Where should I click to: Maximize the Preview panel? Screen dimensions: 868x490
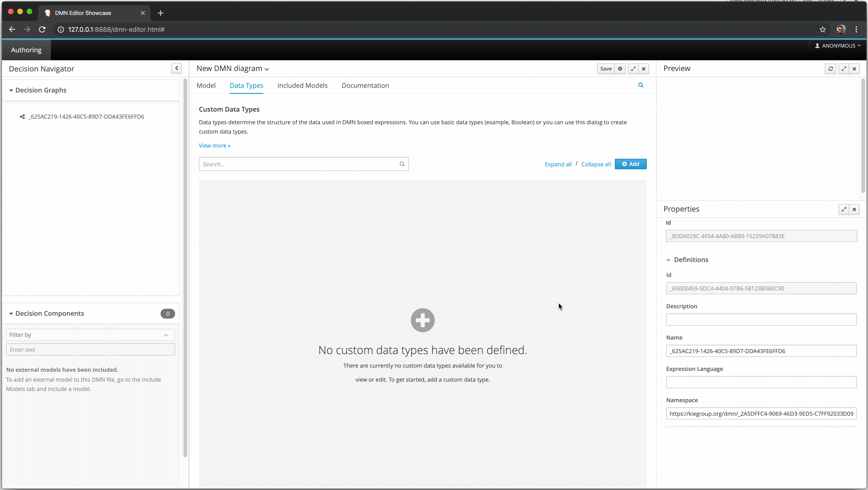tap(844, 69)
